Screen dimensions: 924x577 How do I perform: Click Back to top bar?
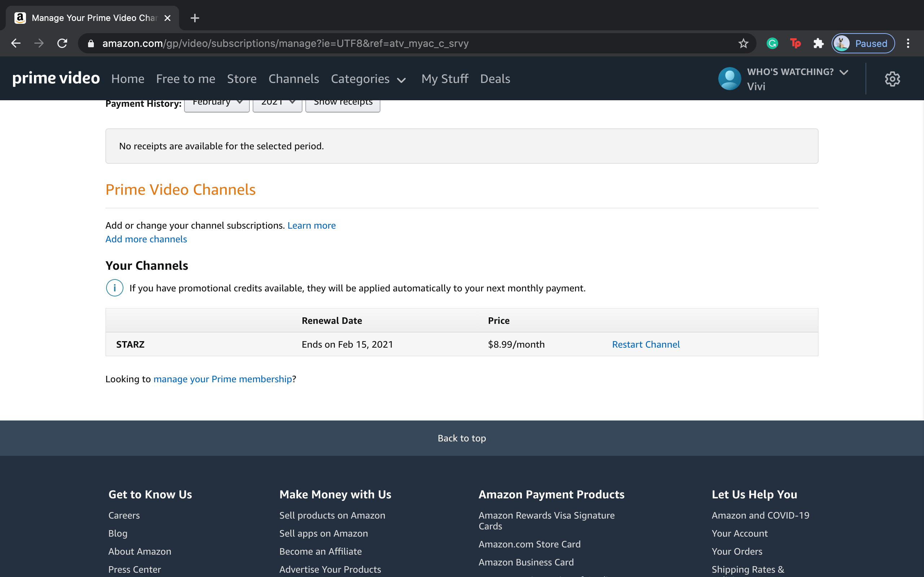(x=462, y=438)
